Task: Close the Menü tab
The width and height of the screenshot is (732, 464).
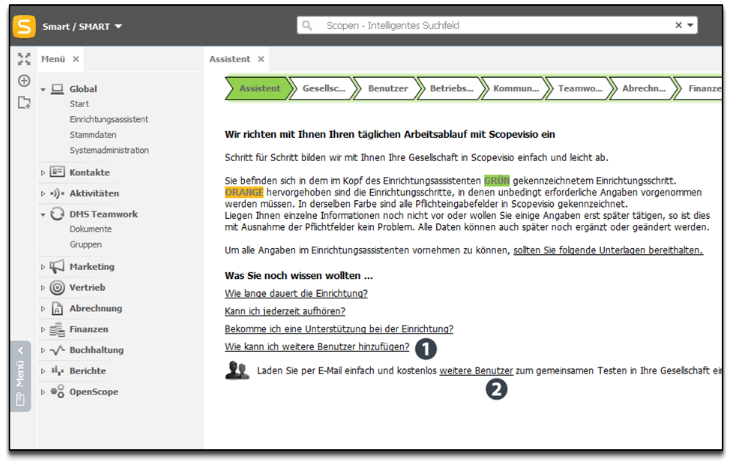Action: [76, 59]
